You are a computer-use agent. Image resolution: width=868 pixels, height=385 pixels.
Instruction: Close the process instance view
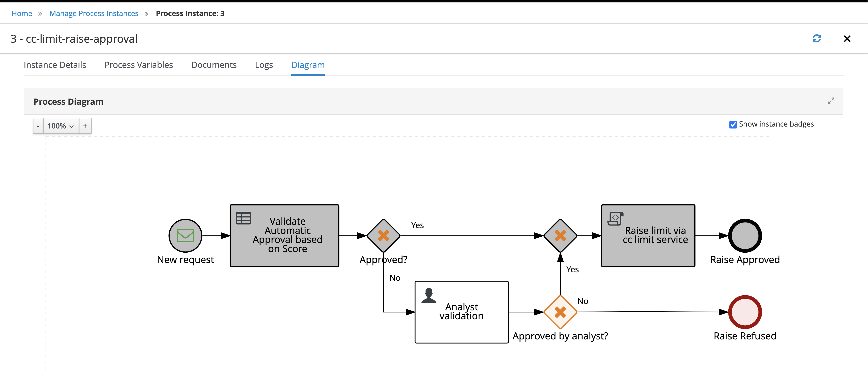[847, 39]
